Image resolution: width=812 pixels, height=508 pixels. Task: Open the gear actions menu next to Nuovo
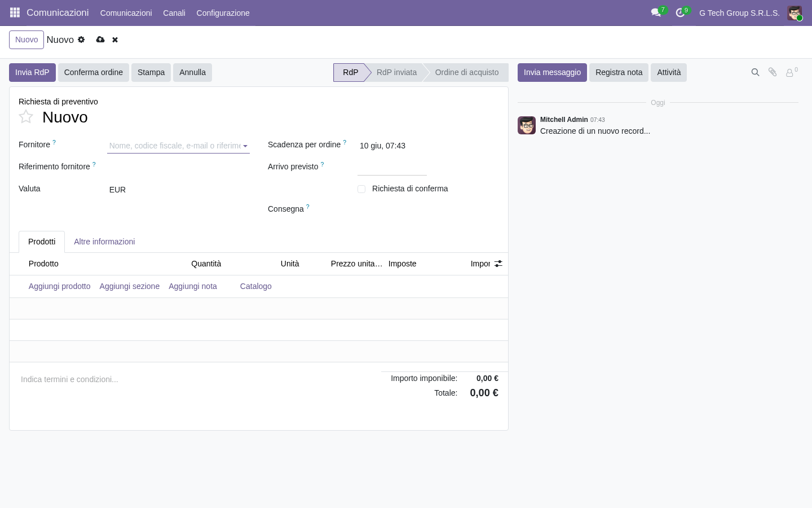point(81,40)
